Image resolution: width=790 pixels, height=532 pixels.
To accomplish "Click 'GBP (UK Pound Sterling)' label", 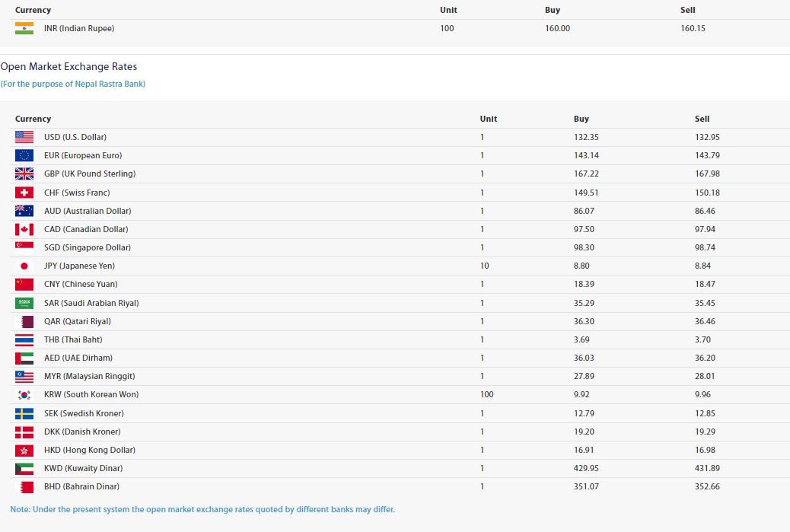I will (x=90, y=174).
